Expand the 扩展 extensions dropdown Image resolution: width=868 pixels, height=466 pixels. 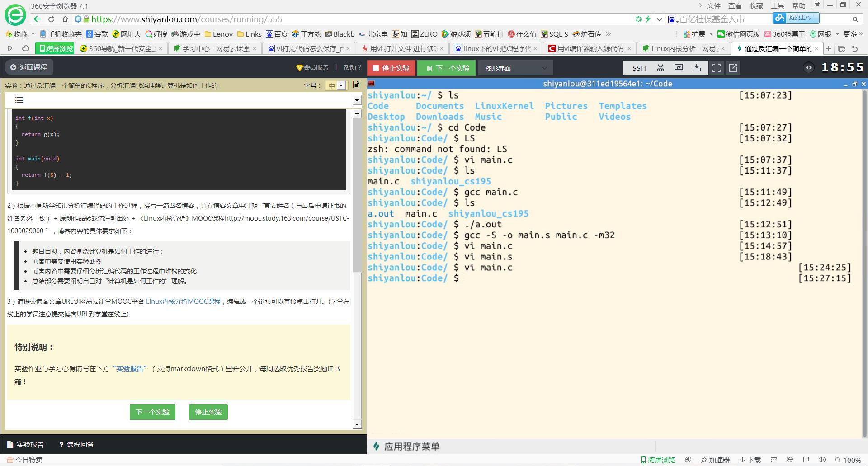click(x=711, y=34)
